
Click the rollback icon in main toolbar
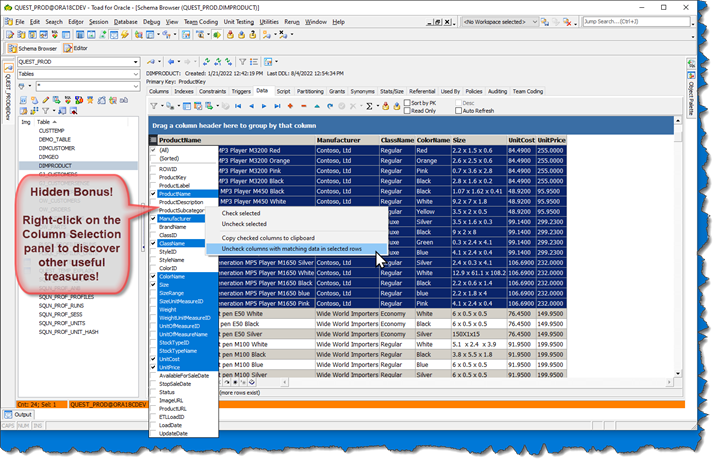pos(242,35)
